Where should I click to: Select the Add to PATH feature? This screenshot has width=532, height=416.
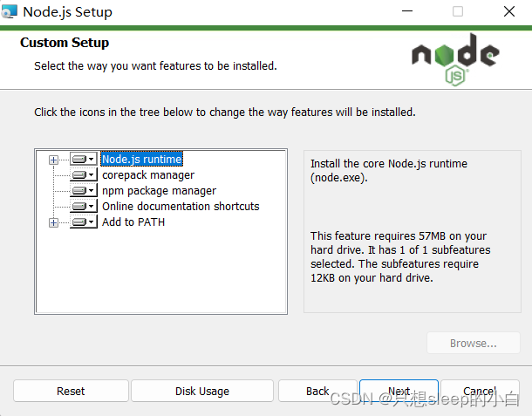(x=133, y=222)
